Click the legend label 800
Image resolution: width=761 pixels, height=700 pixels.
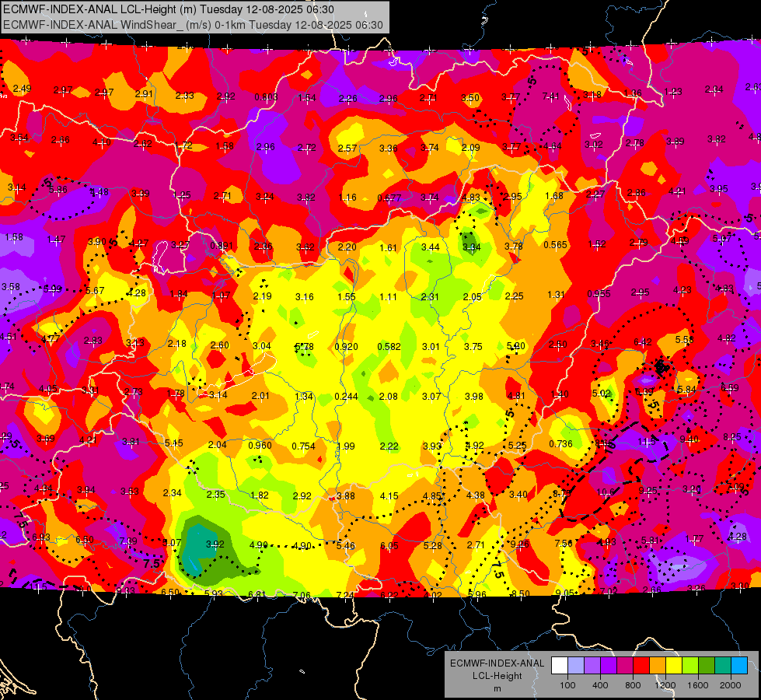pos(633,685)
